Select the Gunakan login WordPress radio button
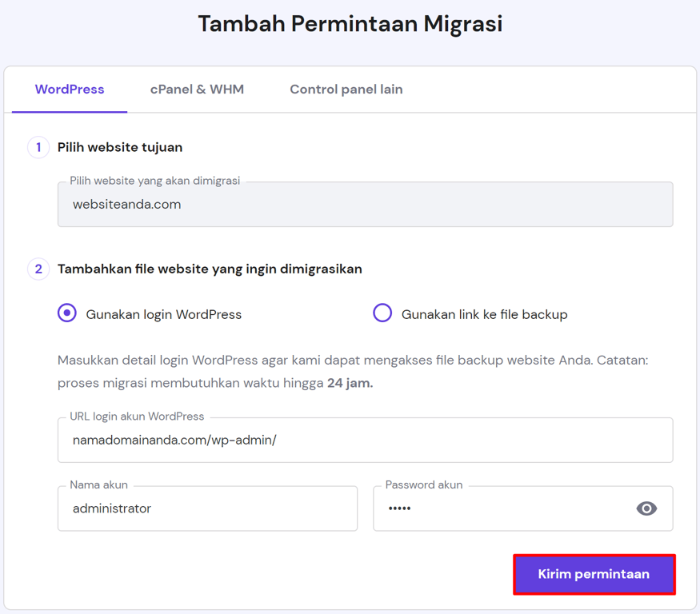This screenshot has width=700, height=614. [67, 313]
